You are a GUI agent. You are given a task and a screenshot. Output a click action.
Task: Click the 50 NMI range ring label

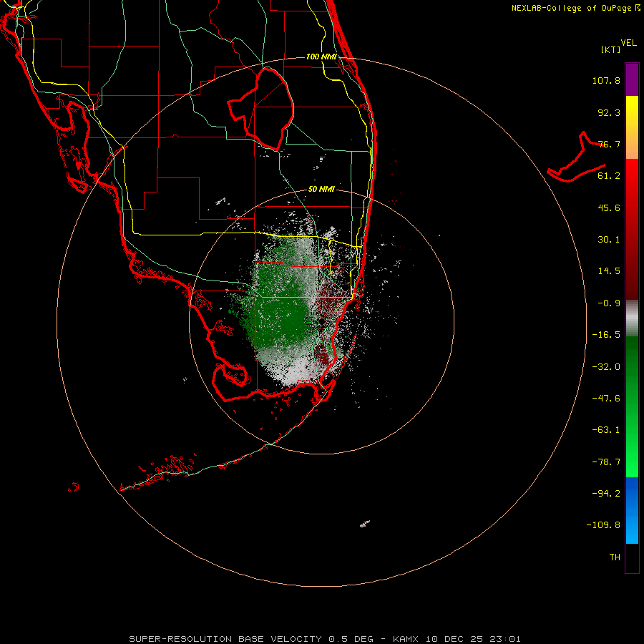coord(321,190)
